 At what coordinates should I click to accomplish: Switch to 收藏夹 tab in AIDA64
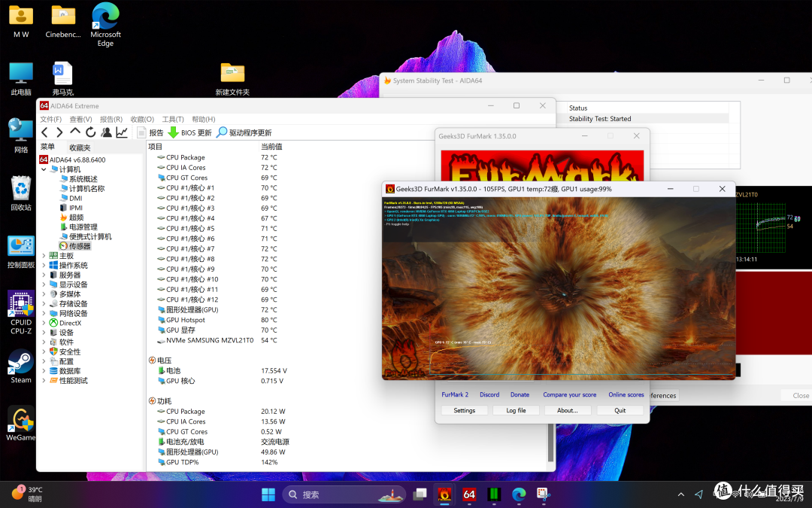point(80,148)
